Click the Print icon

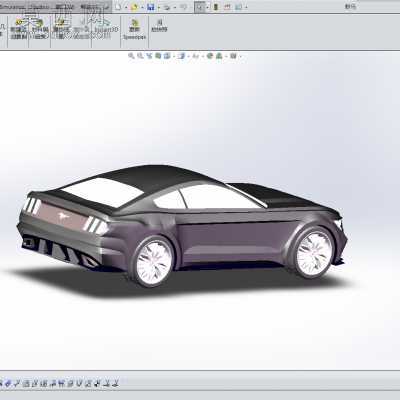[x=167, y=7]
